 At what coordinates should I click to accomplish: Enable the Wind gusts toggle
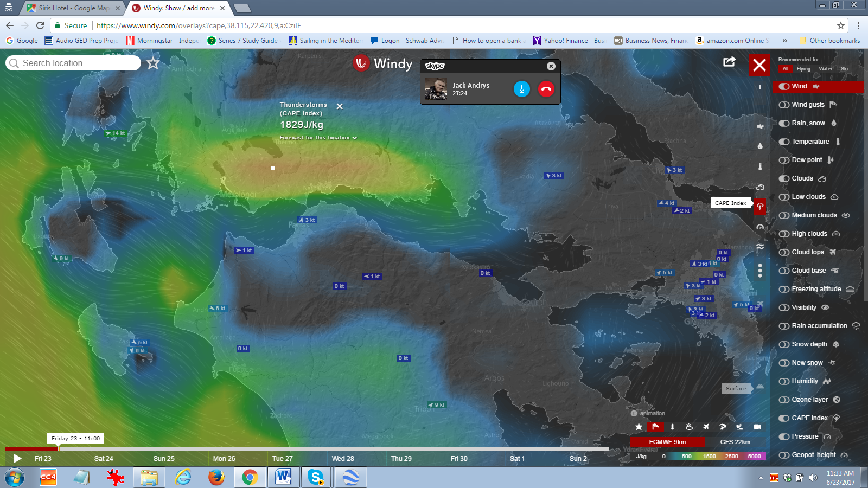784,105
